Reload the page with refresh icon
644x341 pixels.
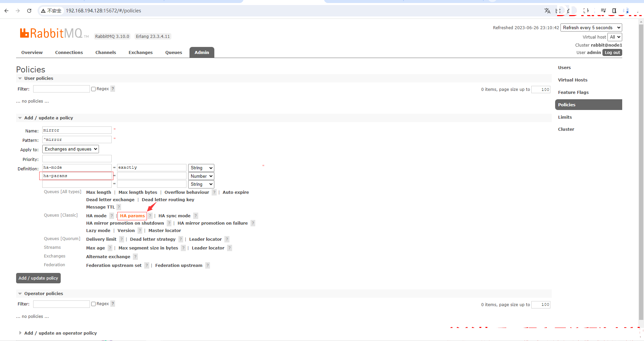[x=29, y=11]
